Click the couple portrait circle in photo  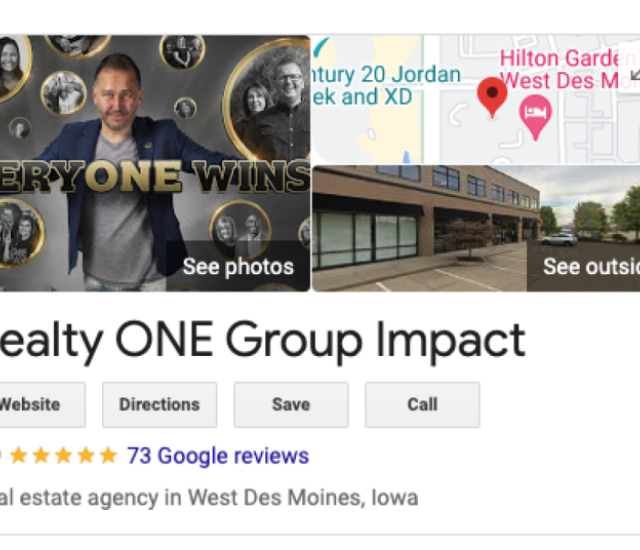point(269,102)
